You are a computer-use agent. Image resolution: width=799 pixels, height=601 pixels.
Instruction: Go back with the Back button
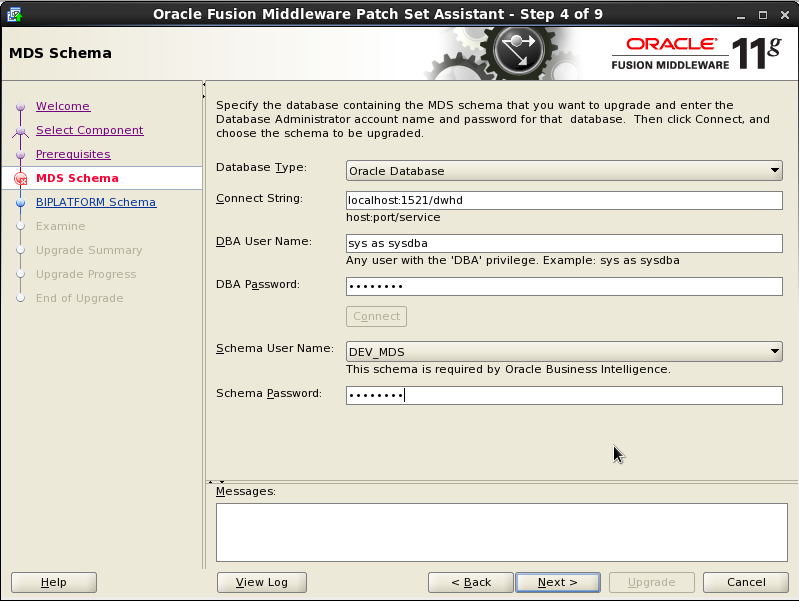tap(471, 582)
